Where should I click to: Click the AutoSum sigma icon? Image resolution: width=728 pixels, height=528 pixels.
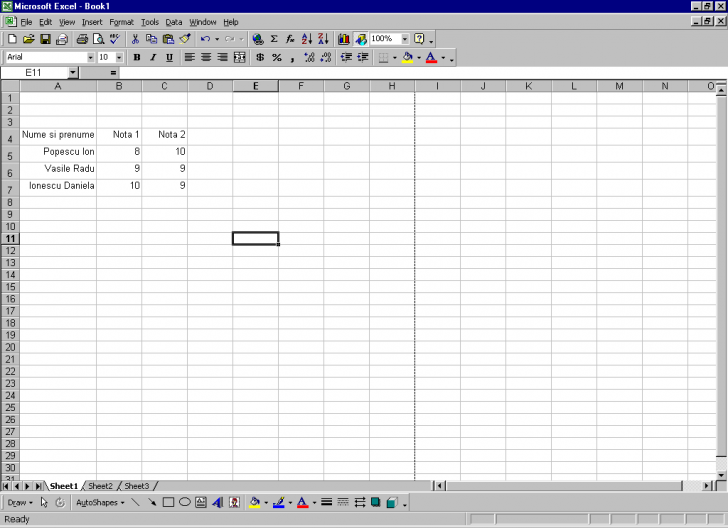(274, 39)
